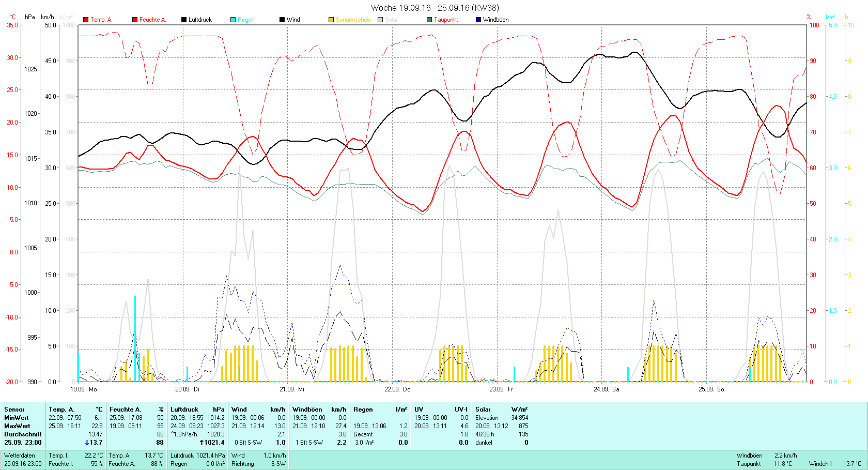Click the grey Solar legend swatch
868x470 pixels.
tap(380, 20)
